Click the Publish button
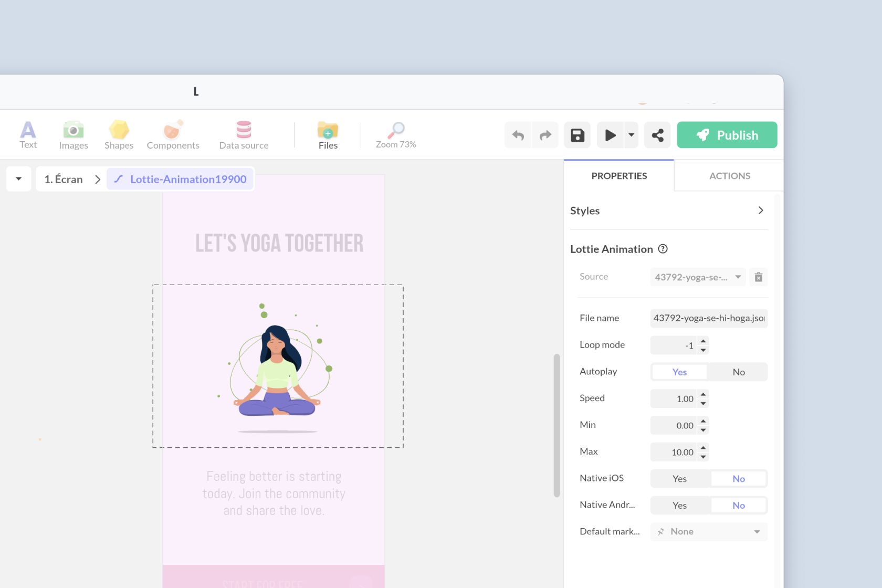Viewport: 882px width, 588px height. tap(727, 135)
